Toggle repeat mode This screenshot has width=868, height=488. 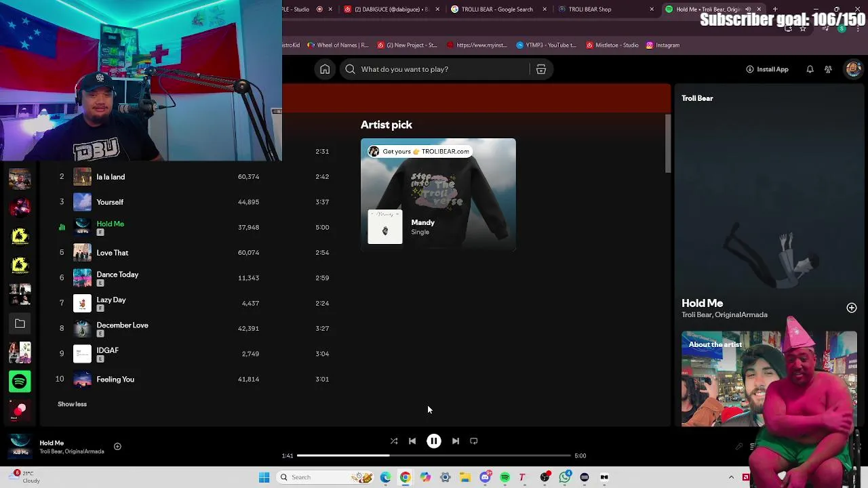tap(474, 441)
